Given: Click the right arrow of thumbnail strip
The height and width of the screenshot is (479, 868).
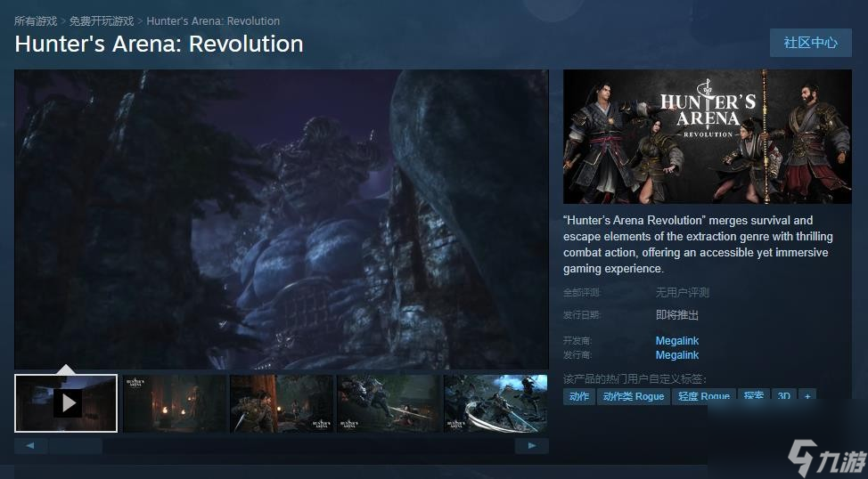Looking at the screenshot, I should pos(531,446).
